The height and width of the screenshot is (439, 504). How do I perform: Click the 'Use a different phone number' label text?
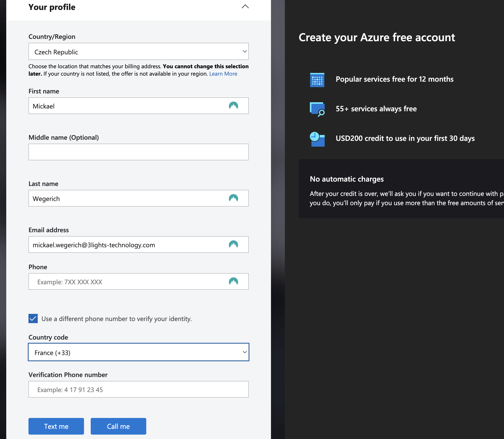click(x=117, y=319)
